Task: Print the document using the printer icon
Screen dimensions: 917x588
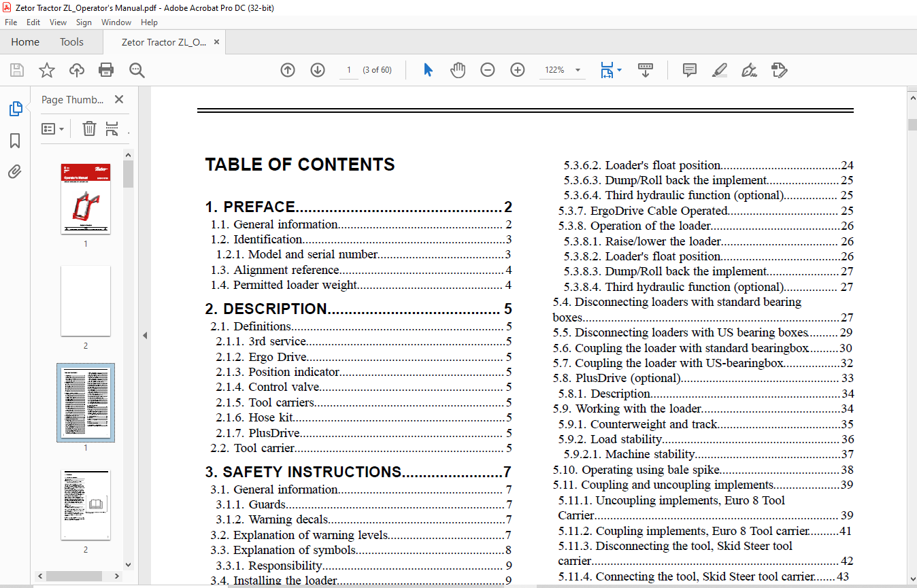Action: (106, 70)
